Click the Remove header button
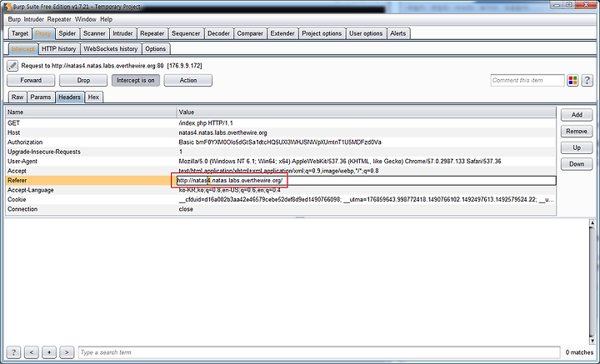Image resolution: width=600 pixels, height=364 pixels. [577, 131]
